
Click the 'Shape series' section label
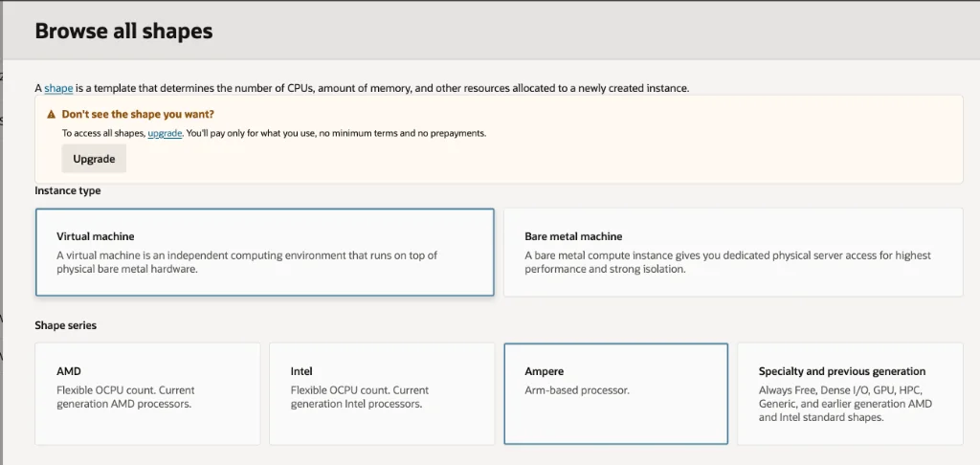(x=65, y=326)
